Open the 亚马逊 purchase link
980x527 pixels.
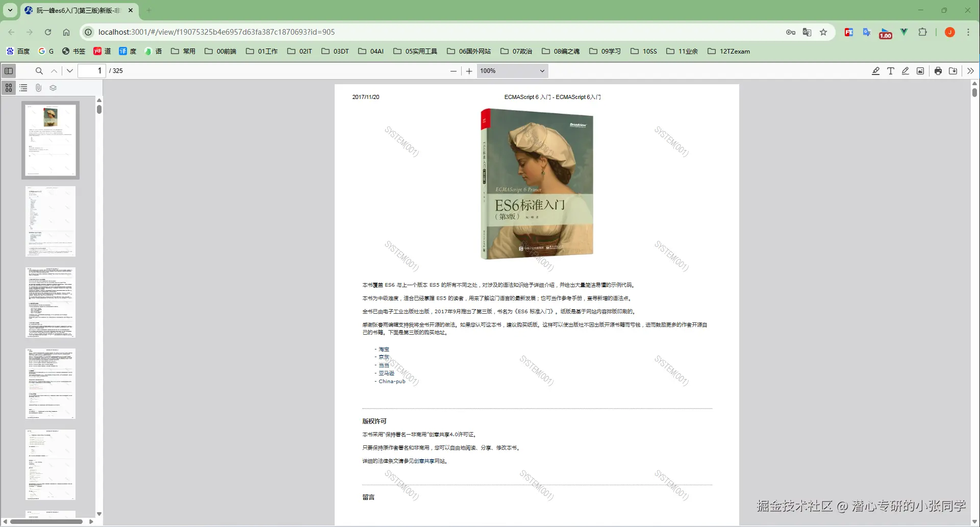[x=386, y=373]
